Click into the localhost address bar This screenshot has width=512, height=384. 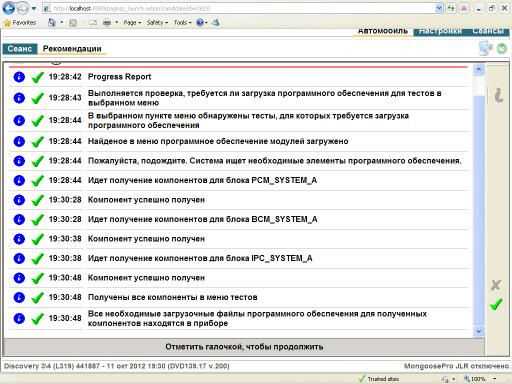(x=238, y=8)
